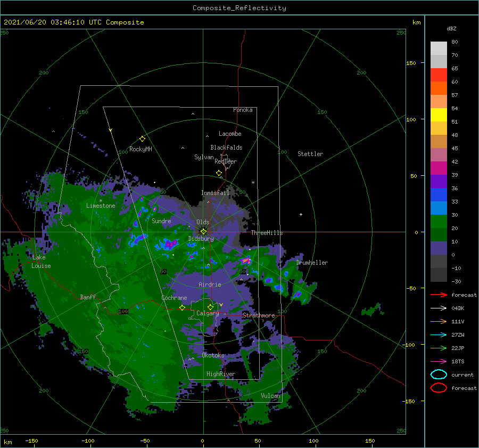Click the white 04DK arrow in legend
The width and height of the screenshot is (479, 448).
[x=439, y=308]
